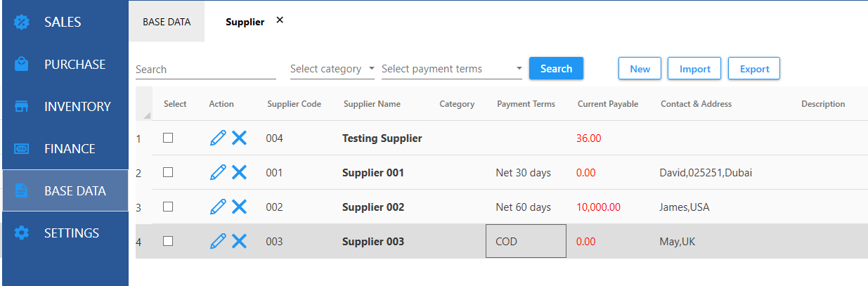Screen dimensions: 868x286
Task: Edit Supplier 002 with the pencil icon
Action: coord(218,207)
